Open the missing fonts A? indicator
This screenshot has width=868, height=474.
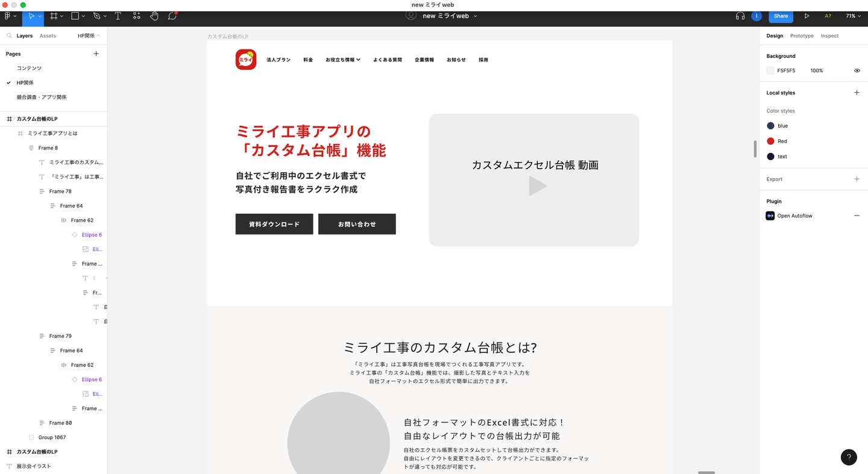828,16
